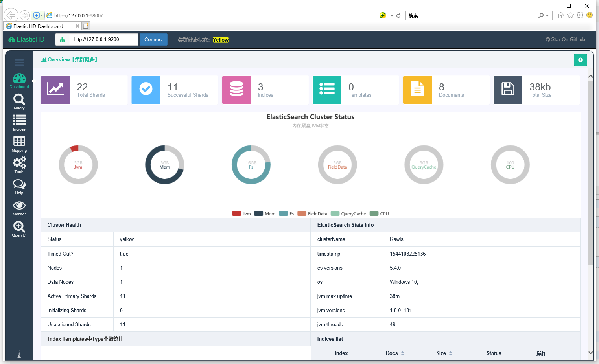Open the address bar dropdown arrow
The image size is (599, 364).
(392, 15)
